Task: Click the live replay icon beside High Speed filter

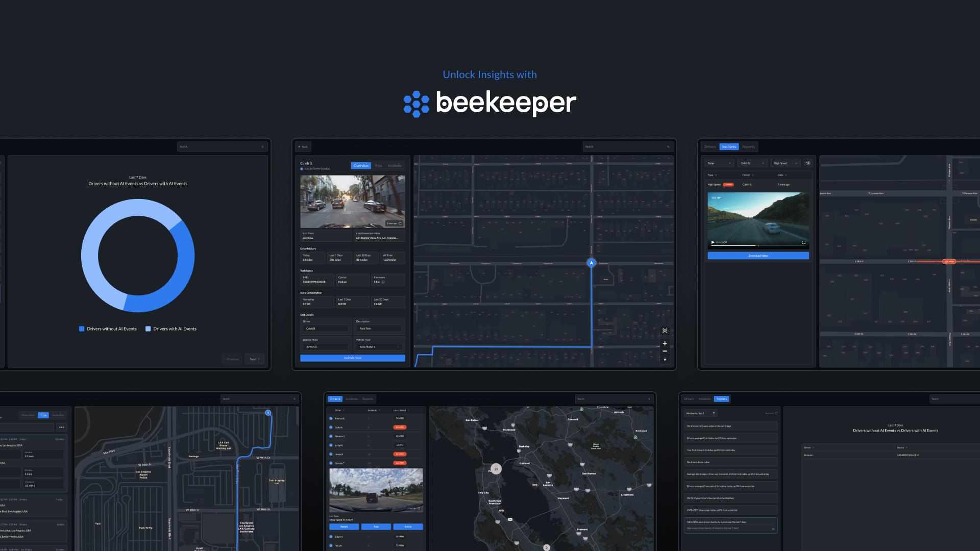Action: (x=808, y=163)
